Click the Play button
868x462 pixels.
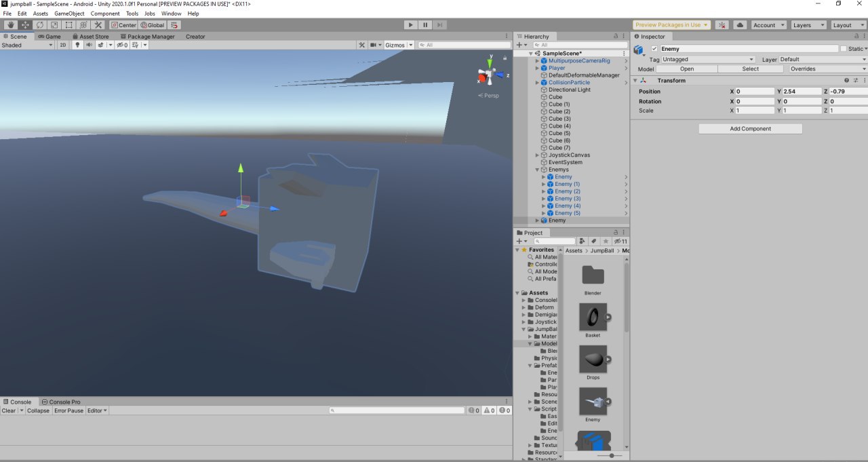pyautogui.click(x=410, y=25)
